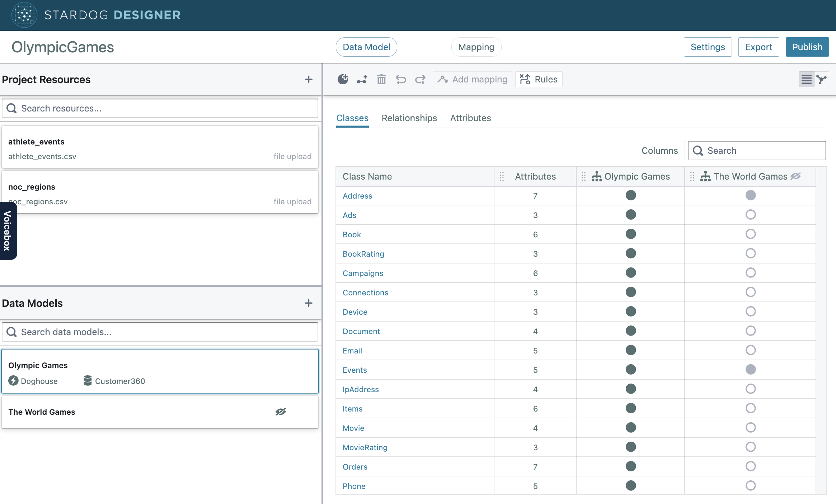Click the Export button
The height and width of the screenshot is (504, 836).
(758, 47)
